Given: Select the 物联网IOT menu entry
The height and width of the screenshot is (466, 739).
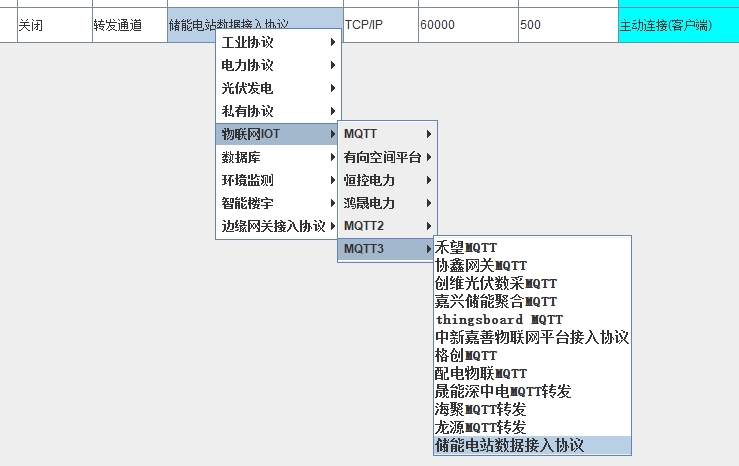Looking at the screenshot, I should [278, 134].
